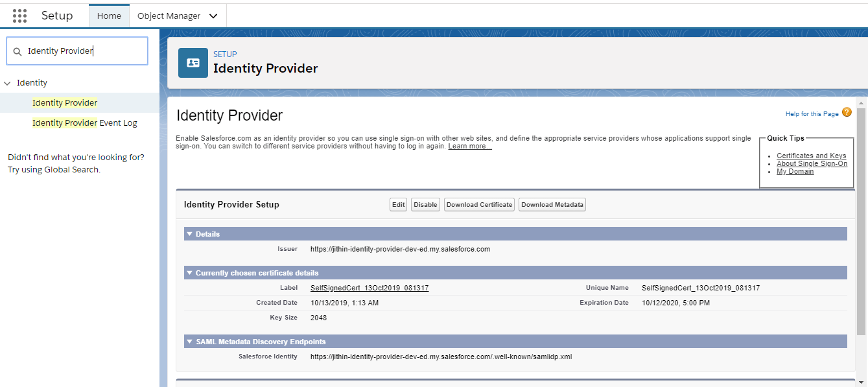The image size is (868, 387).
Task: Open About Single Sign-On quick tip
Action: click(x=812, y=164)
